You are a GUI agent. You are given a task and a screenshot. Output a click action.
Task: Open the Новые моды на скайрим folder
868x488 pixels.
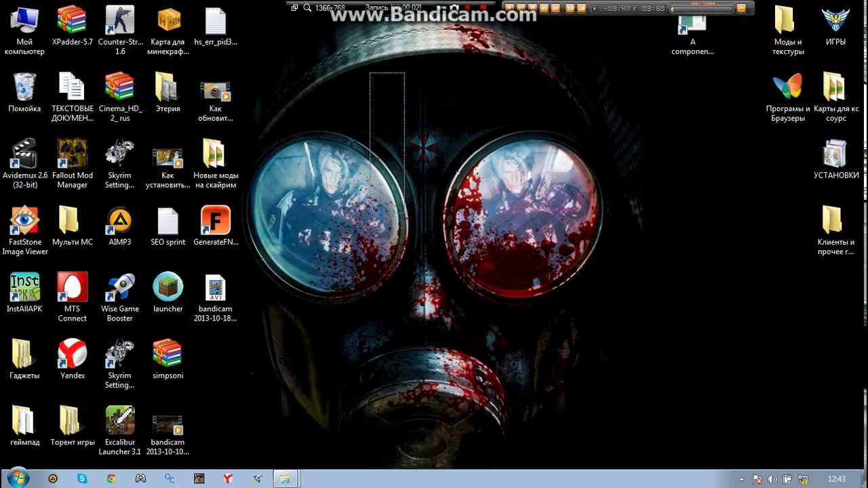(x=216, y=163)
